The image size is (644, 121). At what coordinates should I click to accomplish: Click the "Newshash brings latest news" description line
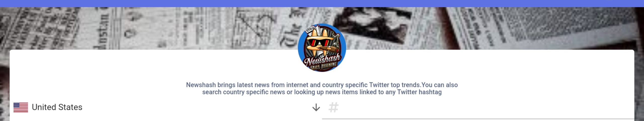point(322,85)
